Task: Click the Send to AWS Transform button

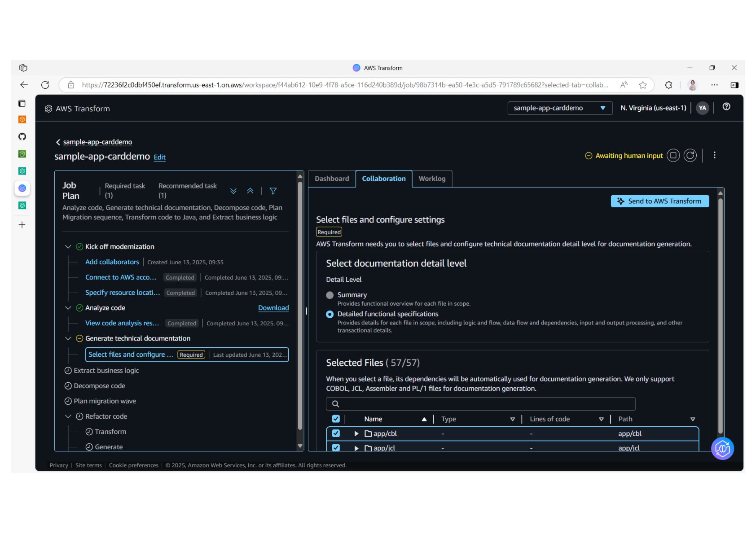Action: pos(659,201)
